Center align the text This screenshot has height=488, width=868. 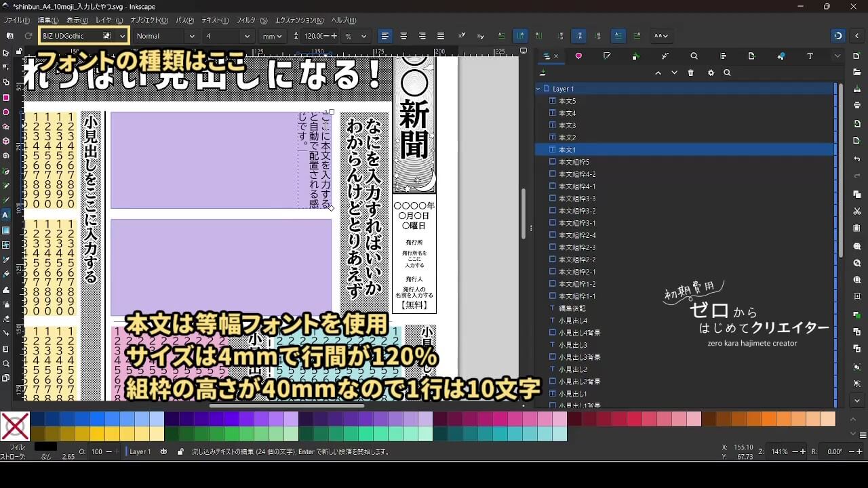pyautogui.click(x=404, y=36)
